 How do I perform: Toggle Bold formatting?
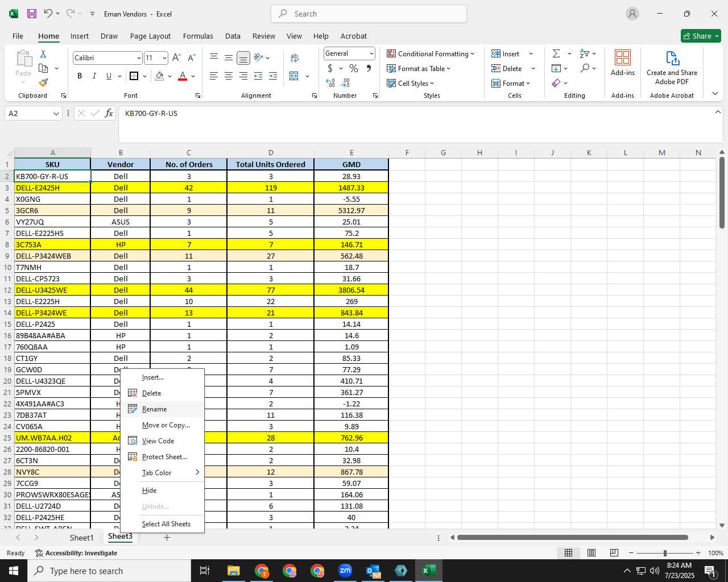click(x=80, y=76)
